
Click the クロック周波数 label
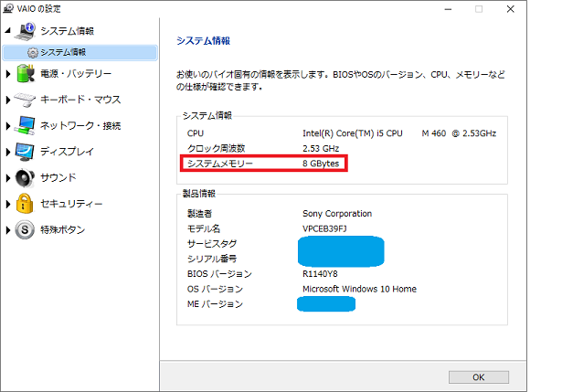pos(217,148)
